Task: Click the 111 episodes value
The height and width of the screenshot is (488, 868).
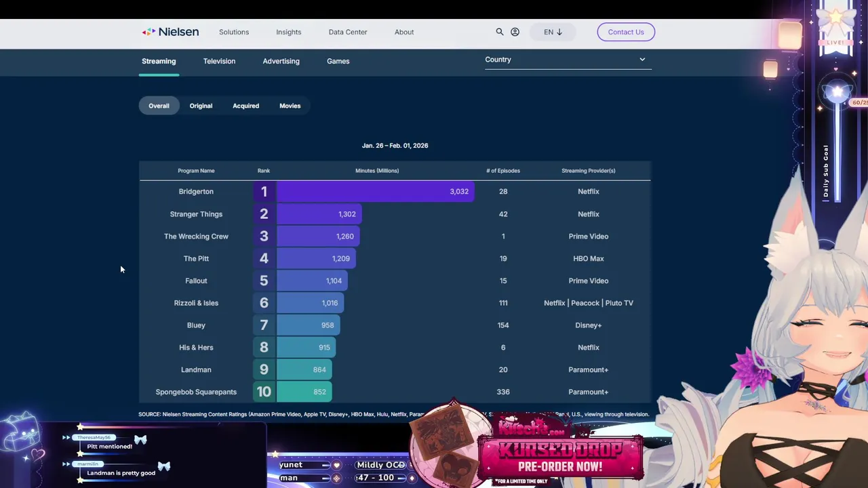Action: point(503,303)
